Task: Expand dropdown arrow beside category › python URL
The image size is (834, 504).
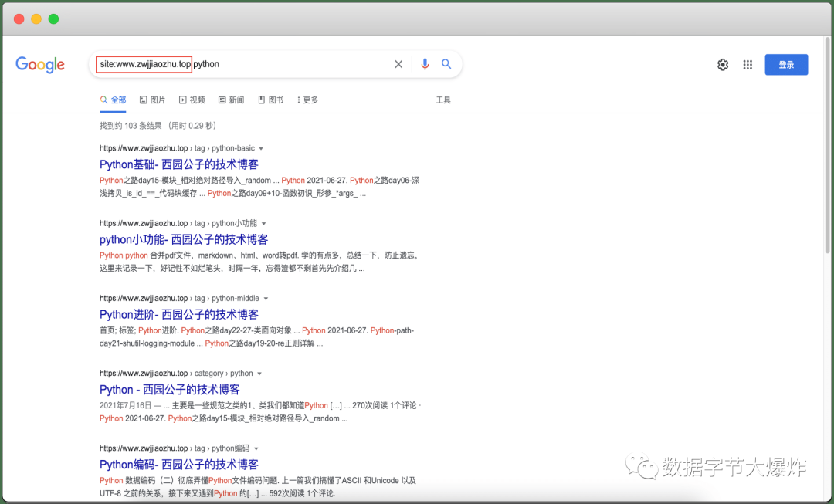Action: (259, 374)
